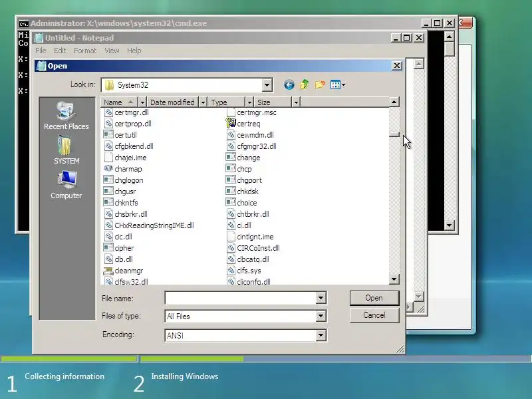
Task: Click the file list scroll down arrow
Action: click(394, 279)
